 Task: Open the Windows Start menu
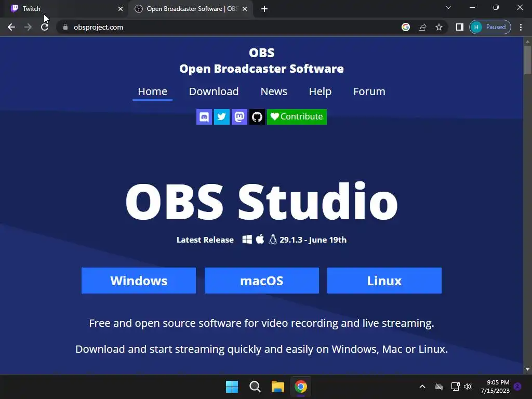point(232,387)
